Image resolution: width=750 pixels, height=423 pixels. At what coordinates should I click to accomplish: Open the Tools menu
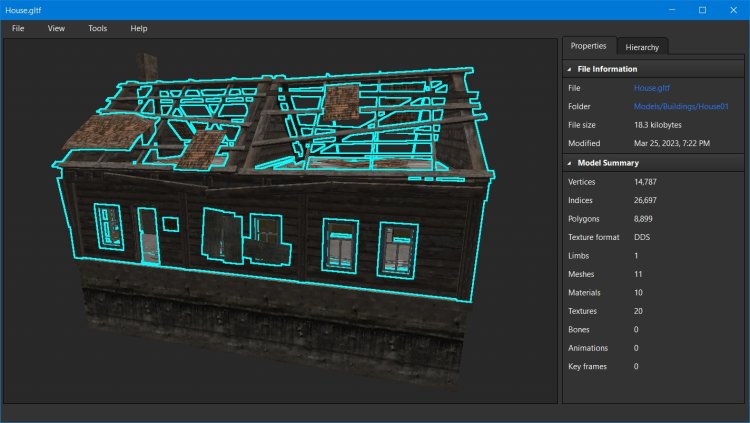[x=97, y=28]
